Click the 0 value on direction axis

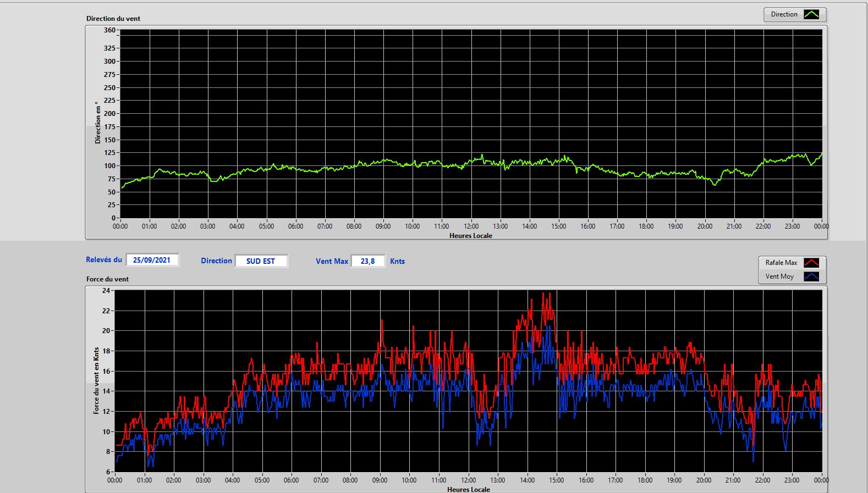coord(113,218)
